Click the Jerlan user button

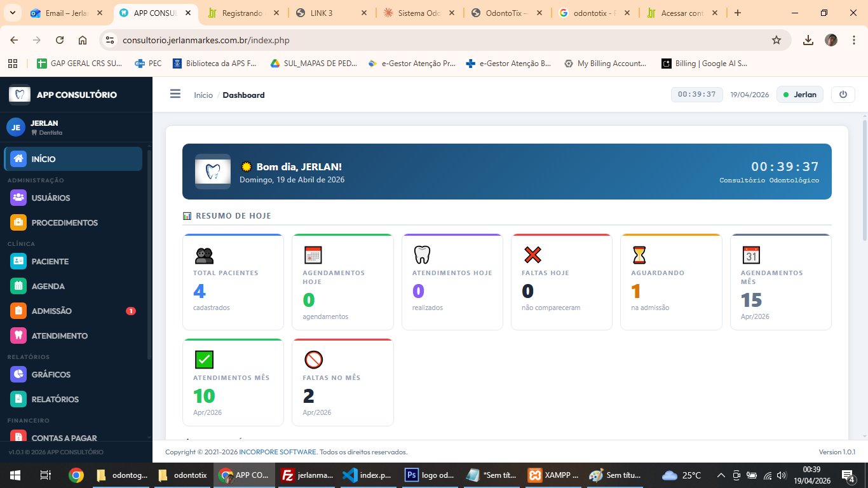[x=799, y=94]
